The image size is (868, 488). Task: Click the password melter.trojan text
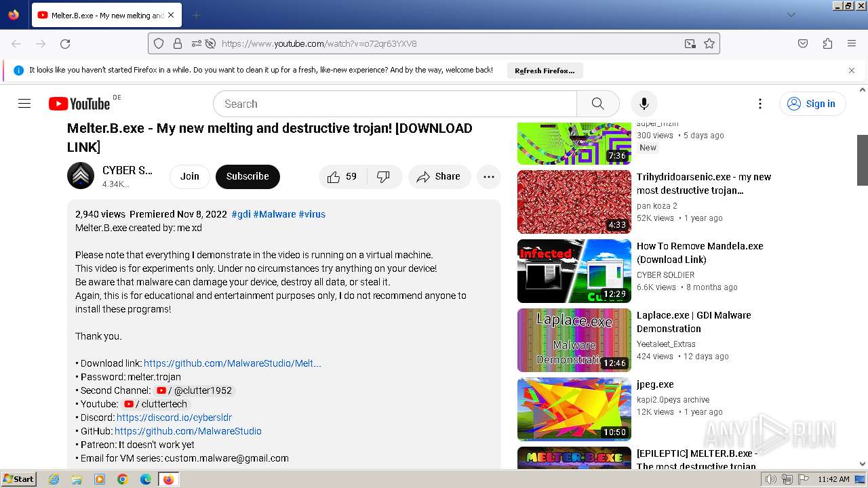point(154,377)
